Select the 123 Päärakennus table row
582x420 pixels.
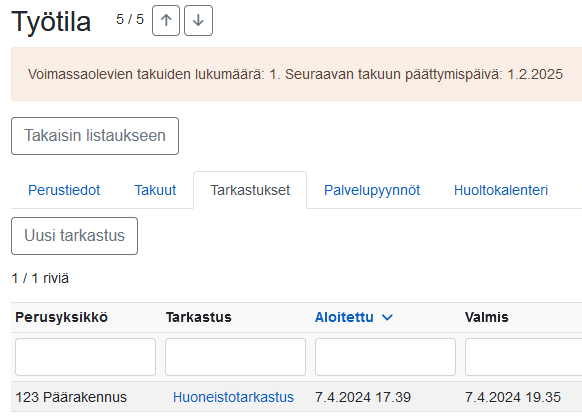[297, 397]
